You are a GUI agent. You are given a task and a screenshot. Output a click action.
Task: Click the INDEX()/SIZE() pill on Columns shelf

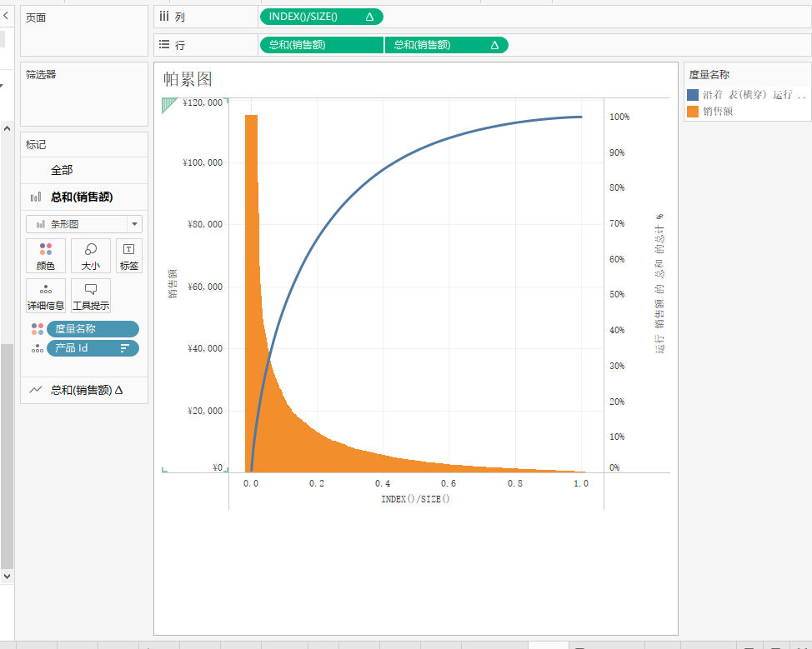[x=321, y=17]
